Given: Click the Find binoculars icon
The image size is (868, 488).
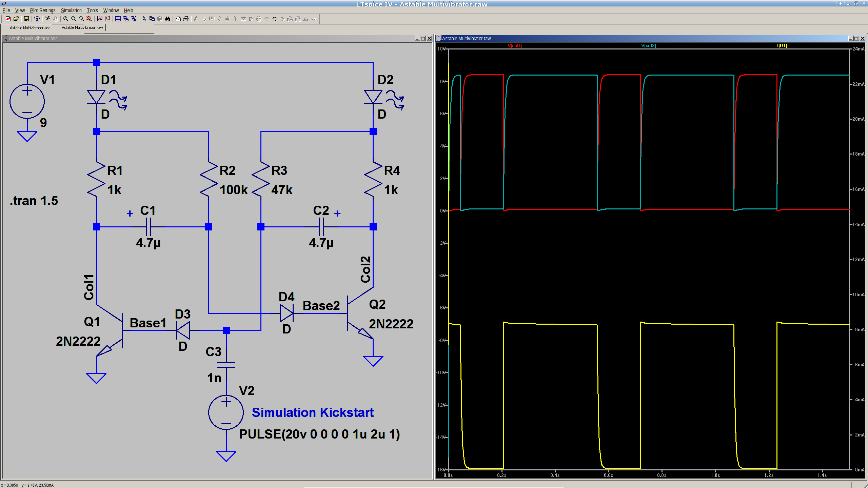Looking at the screenshot, I should click(167, 19).
